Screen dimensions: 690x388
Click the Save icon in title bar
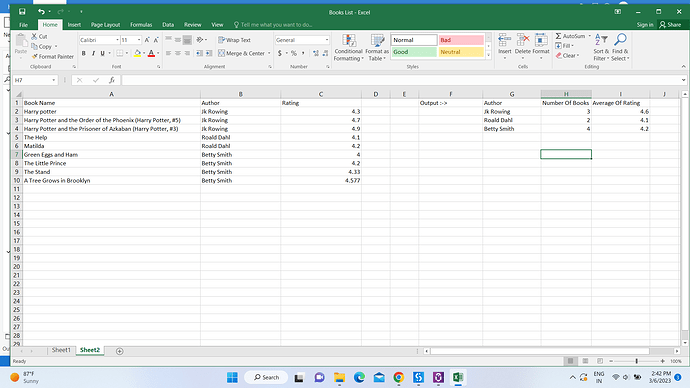[22, 12]
